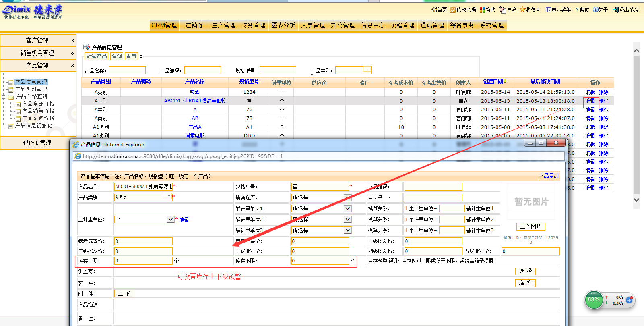Open the 便笺 notes icon
This screenshot has width=644, height=326.
click(x=503, y=10)
